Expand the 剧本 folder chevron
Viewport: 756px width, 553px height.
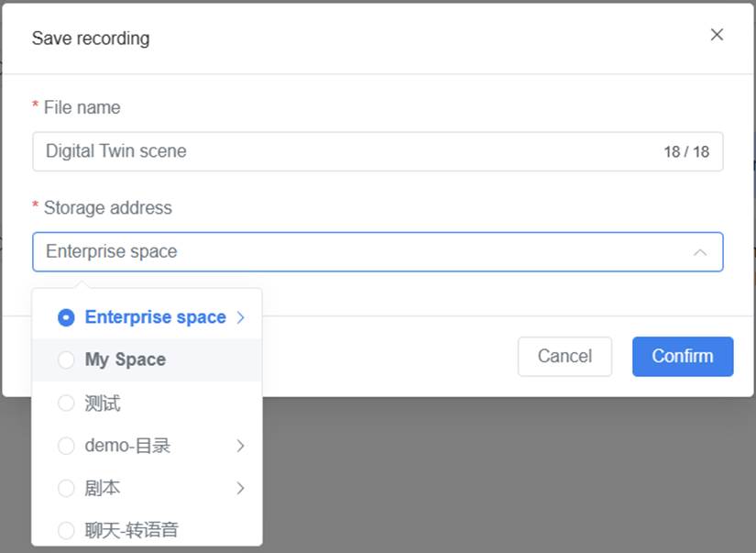coord(241,488)
